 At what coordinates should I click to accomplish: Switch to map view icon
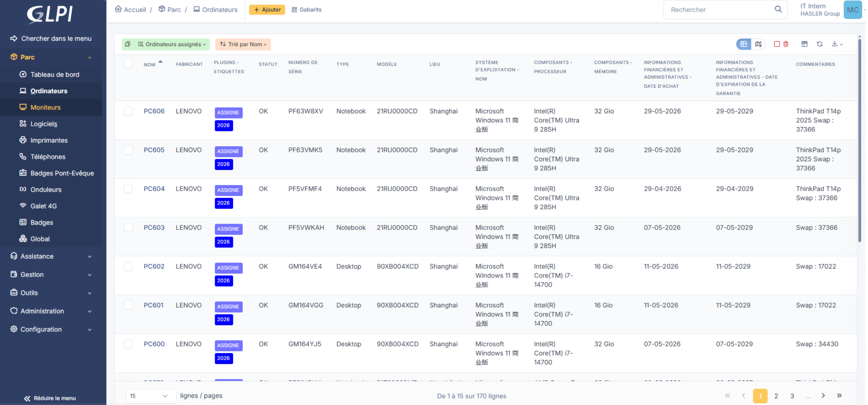[x=758, y=44]
